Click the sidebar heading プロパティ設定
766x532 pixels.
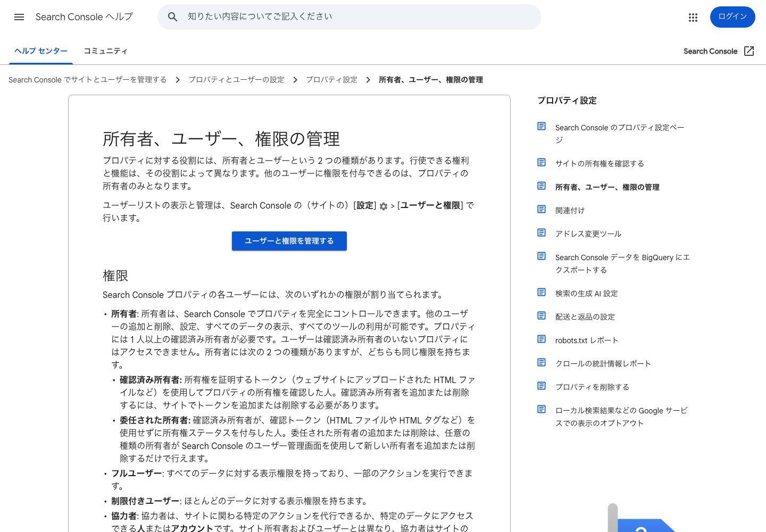(567, 101)
